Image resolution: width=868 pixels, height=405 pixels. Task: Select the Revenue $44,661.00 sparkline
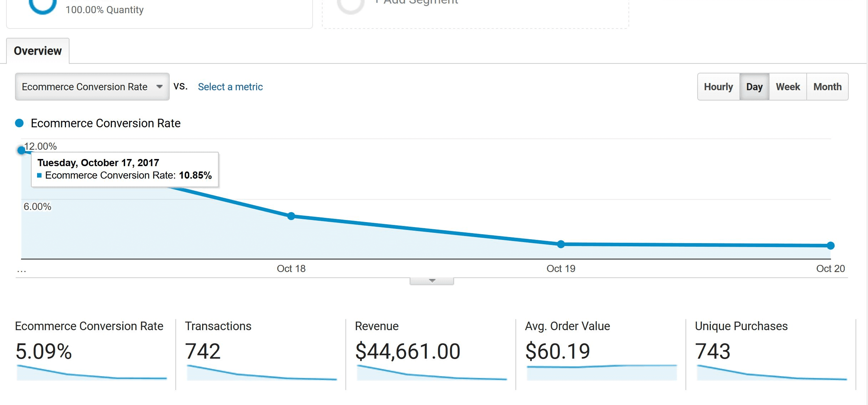pyautogui.click(x=432, y=373)
